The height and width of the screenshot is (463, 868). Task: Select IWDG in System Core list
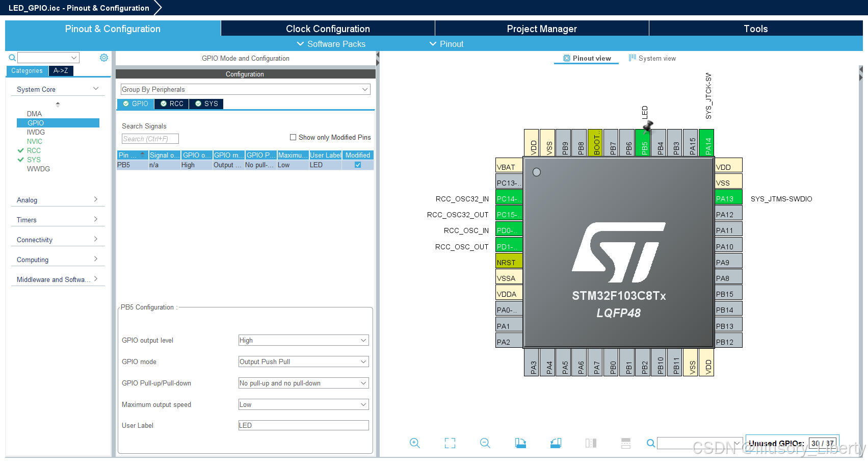[x=36, y=132]
